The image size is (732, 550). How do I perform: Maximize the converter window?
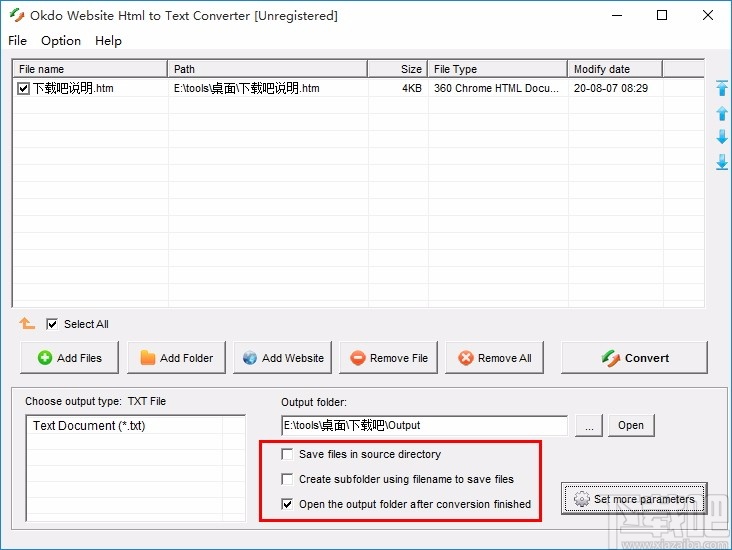click(x=662, y=15)
